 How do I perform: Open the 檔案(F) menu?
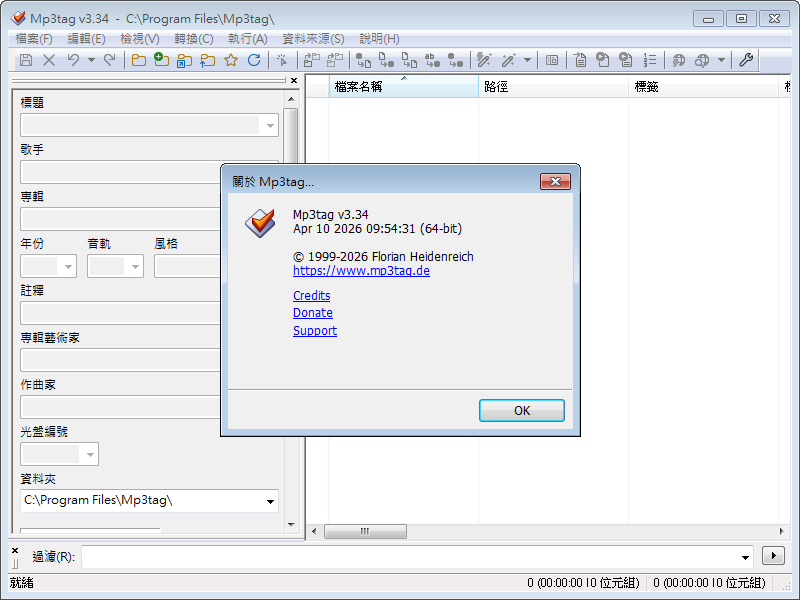click(34, 39)
